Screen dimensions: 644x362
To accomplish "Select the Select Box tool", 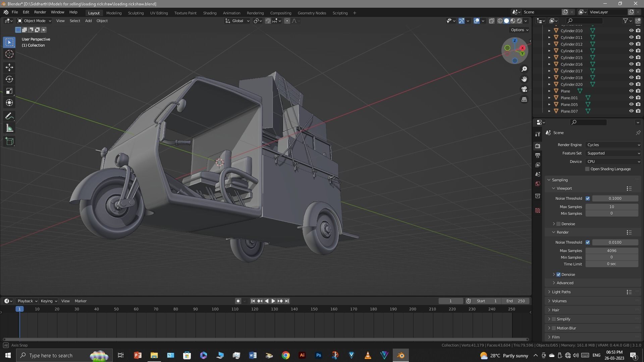I will coord(9,42).
